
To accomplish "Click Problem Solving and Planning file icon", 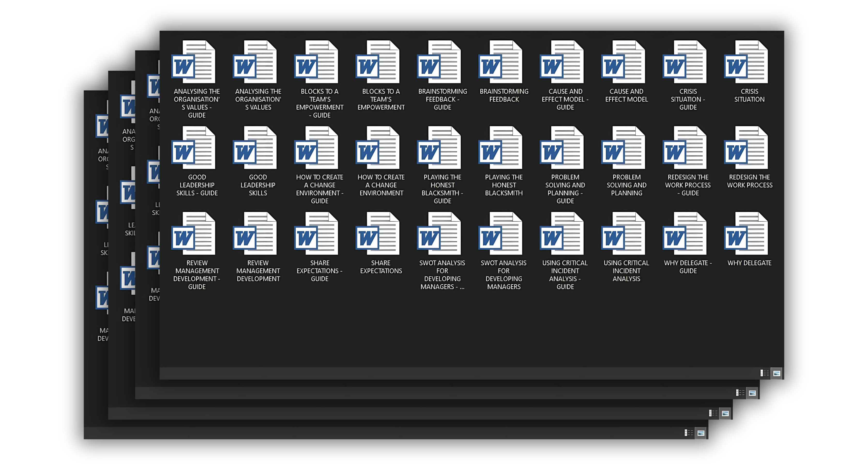I will point(623,148).
